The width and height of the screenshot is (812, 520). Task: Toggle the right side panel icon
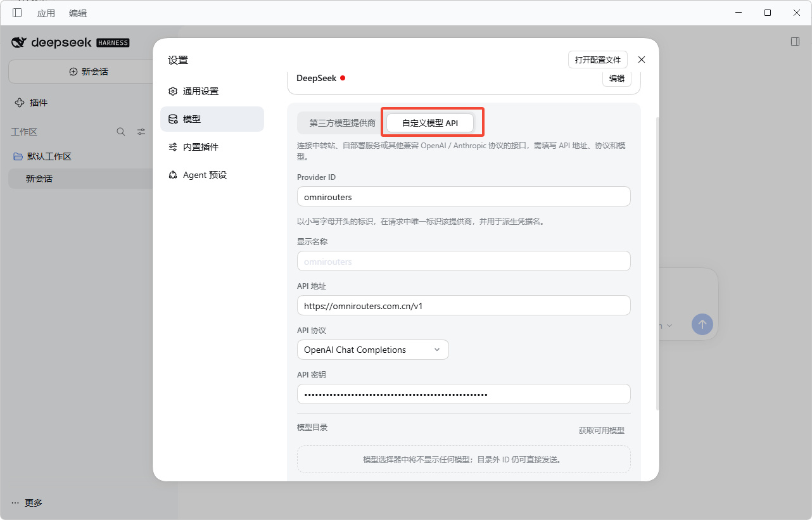point(795,41)
